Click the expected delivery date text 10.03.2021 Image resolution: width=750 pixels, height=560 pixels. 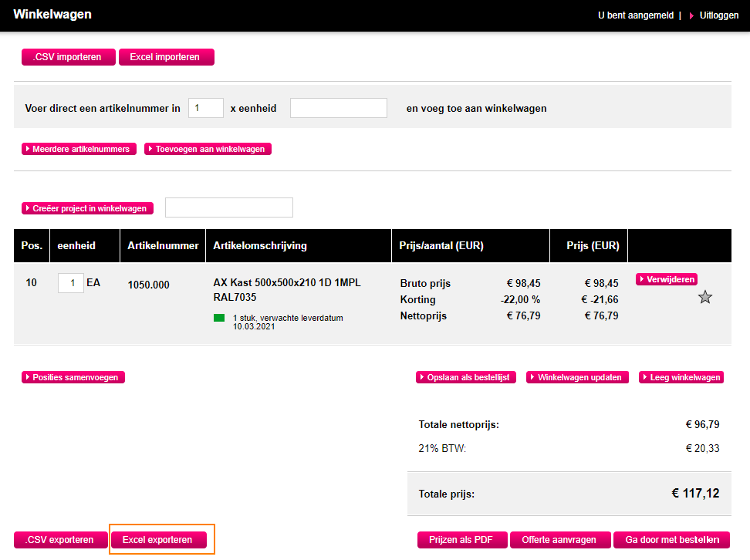(254, 326)
